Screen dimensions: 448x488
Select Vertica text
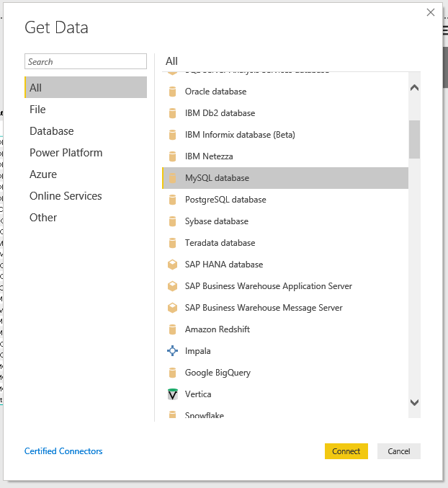[198, 394]
